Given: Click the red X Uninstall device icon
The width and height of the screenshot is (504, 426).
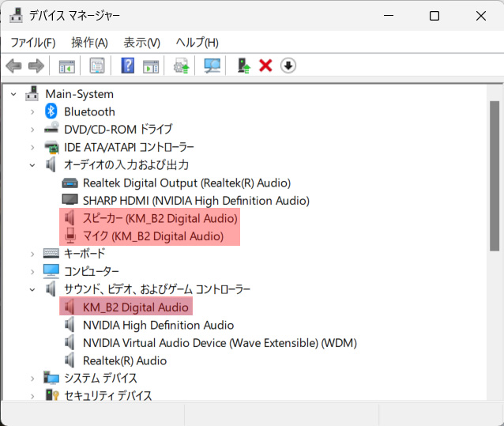Looking at the screenshot, I should [x=265, y=66].
